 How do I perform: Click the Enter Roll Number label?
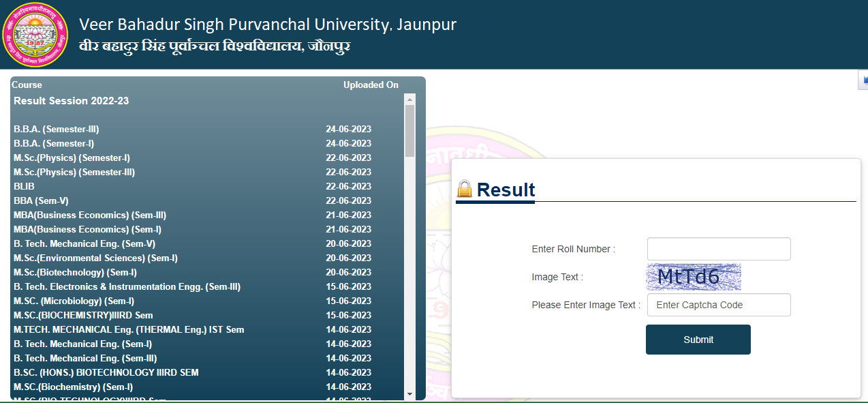tap(573, 249)
